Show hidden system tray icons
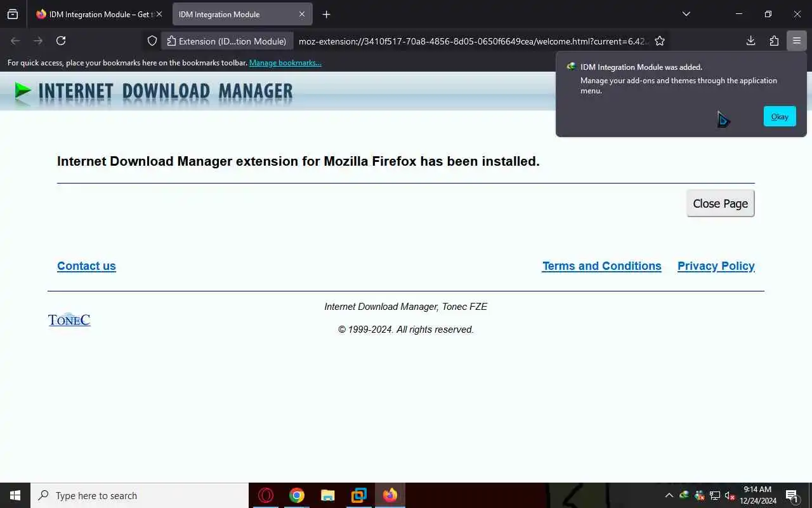812x508 pixels. [669, 495]
